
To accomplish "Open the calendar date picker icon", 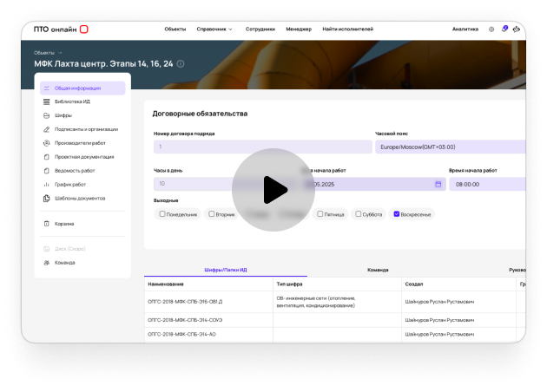I will point(438,184).
